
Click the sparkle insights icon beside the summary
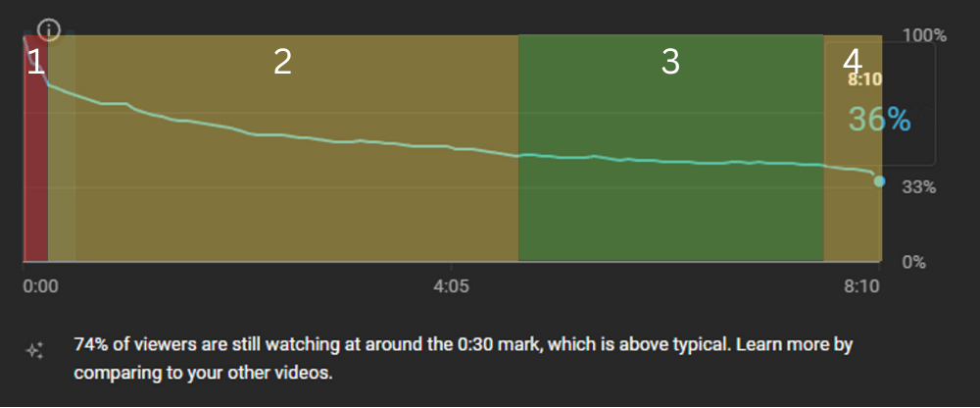click(x=34, y=350)
